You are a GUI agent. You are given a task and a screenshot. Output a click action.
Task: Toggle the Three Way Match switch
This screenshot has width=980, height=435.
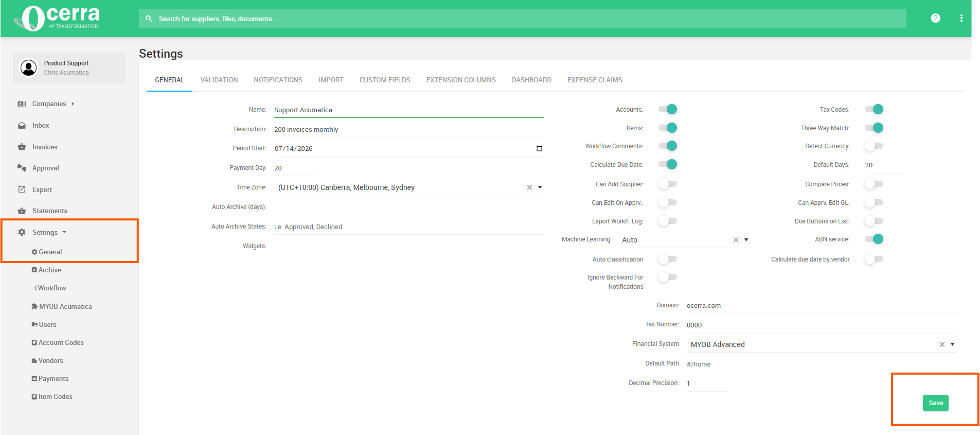(x=874, y=128)
